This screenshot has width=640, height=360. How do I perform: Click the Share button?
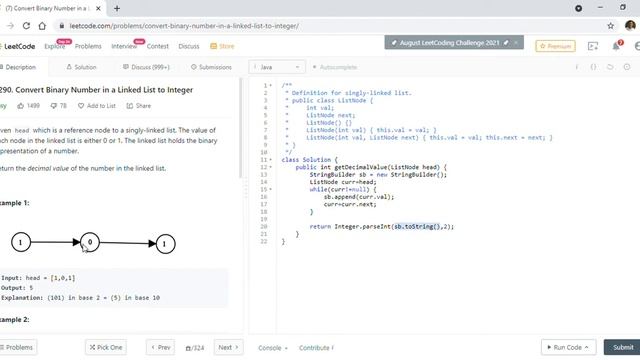coord(139,106)
